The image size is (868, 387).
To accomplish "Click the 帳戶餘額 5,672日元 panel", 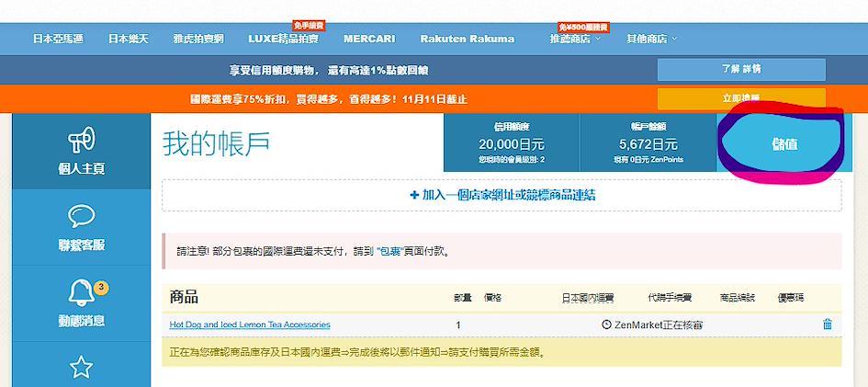I will [648, 142].
